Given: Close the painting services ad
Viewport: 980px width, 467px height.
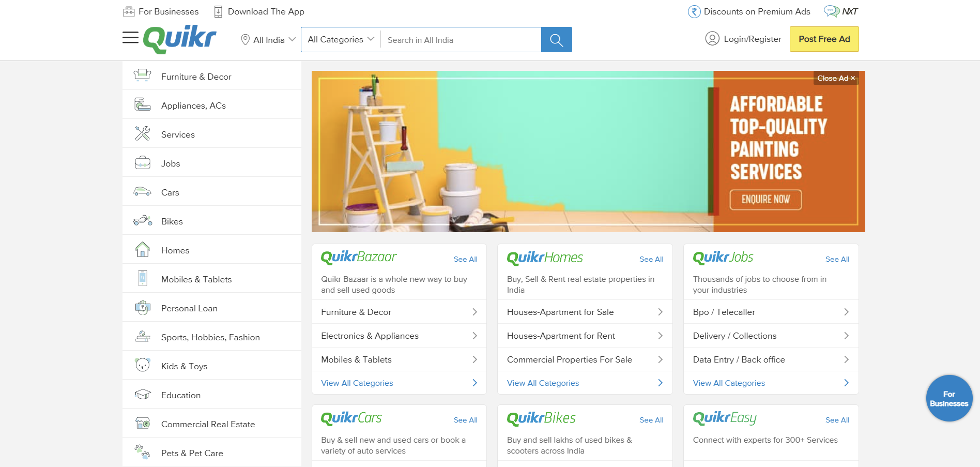Looking at the screenshot, I should point(836,78).
